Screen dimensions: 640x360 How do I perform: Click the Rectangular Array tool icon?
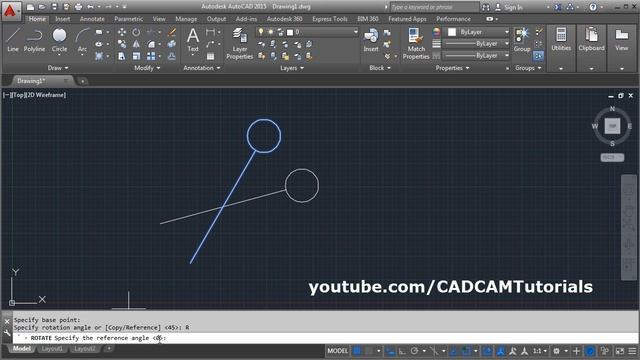coord(151,56)
